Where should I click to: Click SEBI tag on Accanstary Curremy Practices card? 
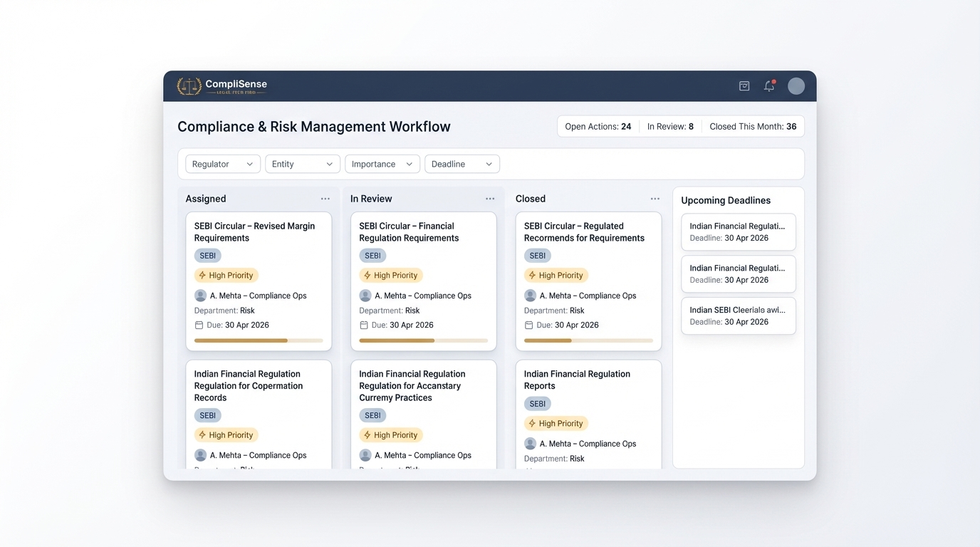[372, 415]
